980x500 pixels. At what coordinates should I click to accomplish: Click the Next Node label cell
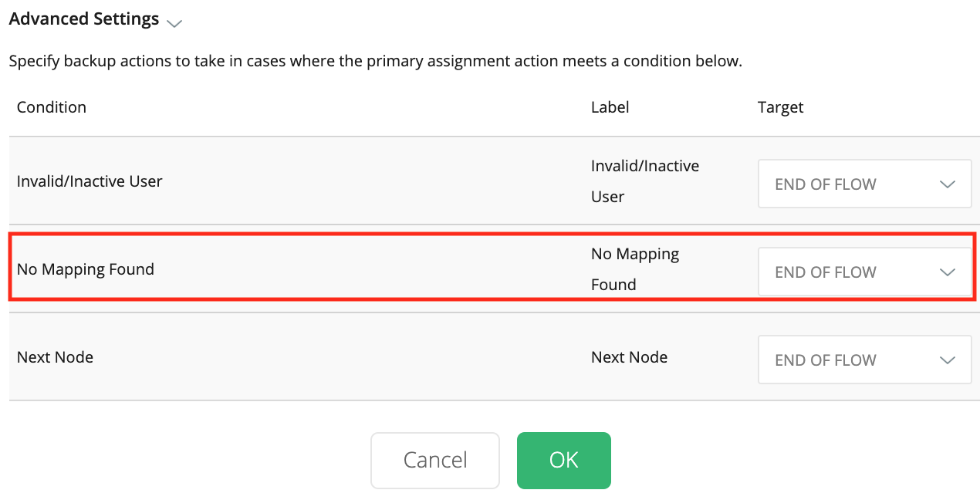tap(629, 357)
